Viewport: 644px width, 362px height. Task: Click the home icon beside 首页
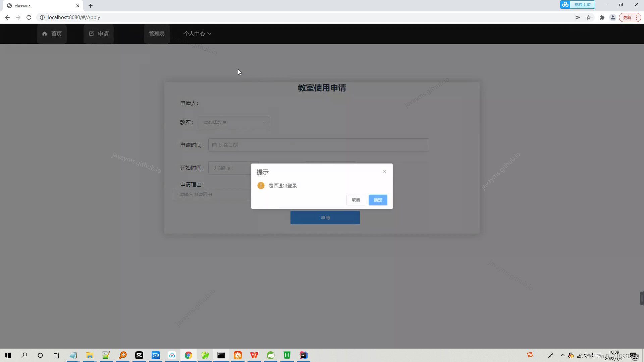(x=45, y=34)
